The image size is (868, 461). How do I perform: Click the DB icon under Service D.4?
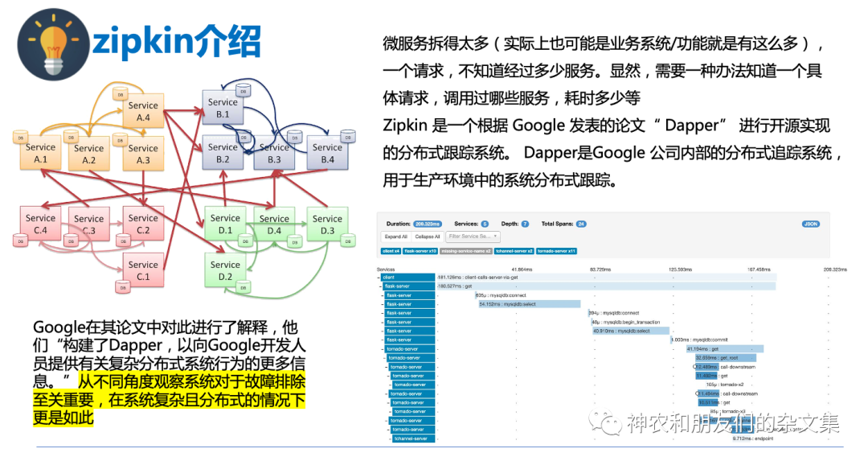295,241
